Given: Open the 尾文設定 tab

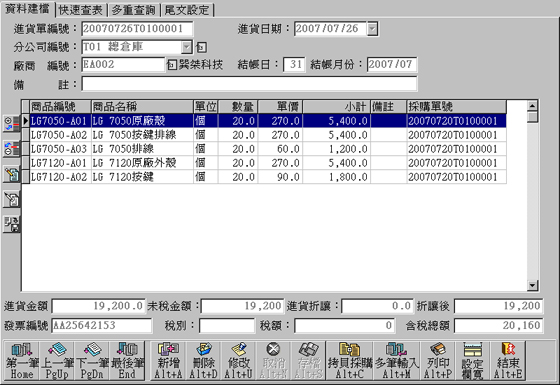Looking at the screenshot, I should [x=187, y=10].
